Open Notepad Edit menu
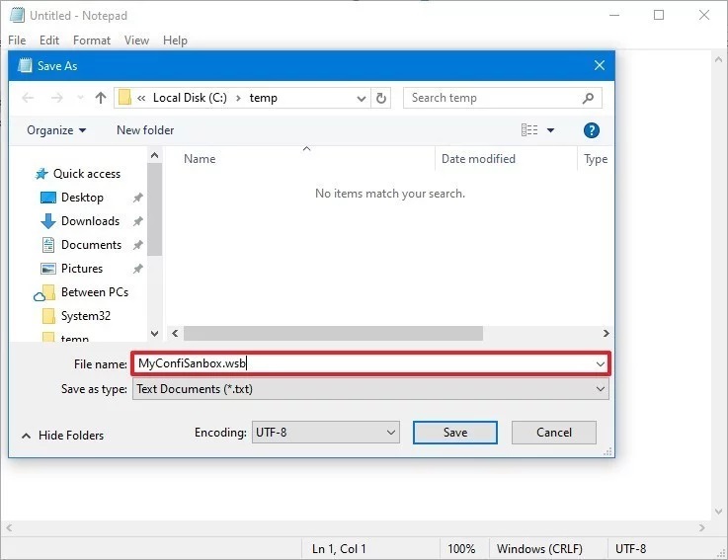 click(x=49, y=40)
